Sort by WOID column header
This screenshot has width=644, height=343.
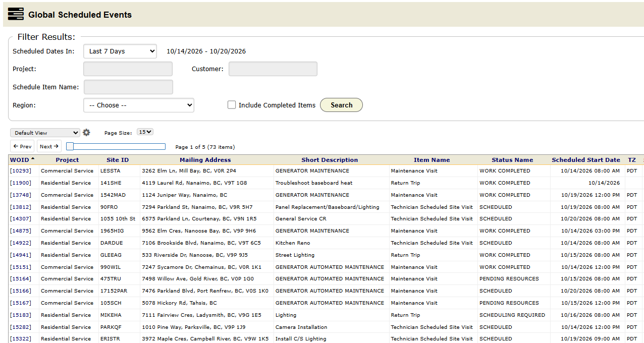pyautogui.click(x=20, y=160)
